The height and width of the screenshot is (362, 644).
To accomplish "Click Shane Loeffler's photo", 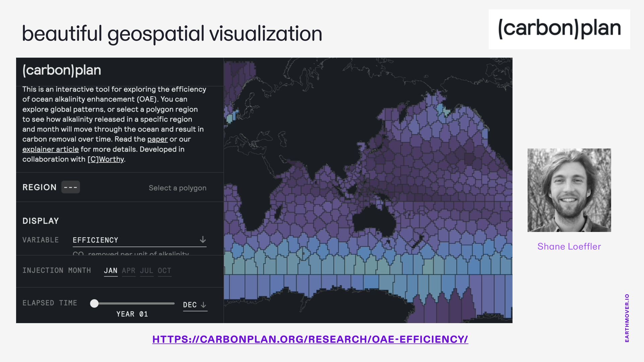I will click(569, 190).
